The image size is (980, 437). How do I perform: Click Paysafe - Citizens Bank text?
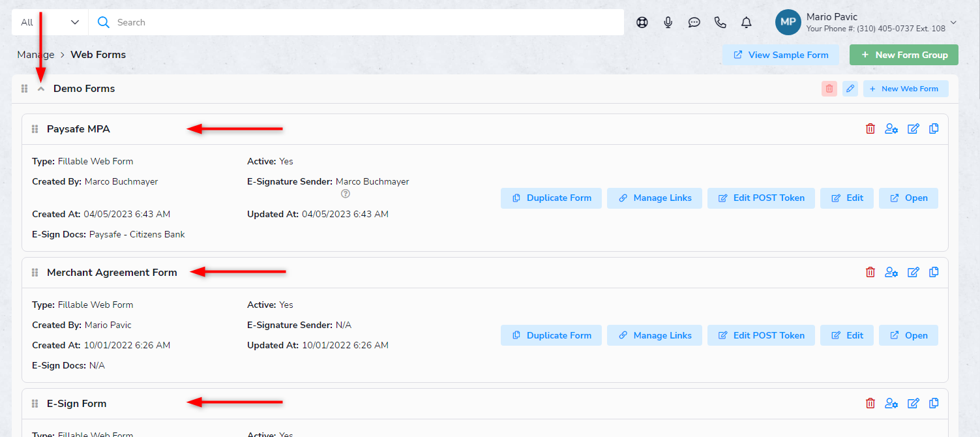137,234
